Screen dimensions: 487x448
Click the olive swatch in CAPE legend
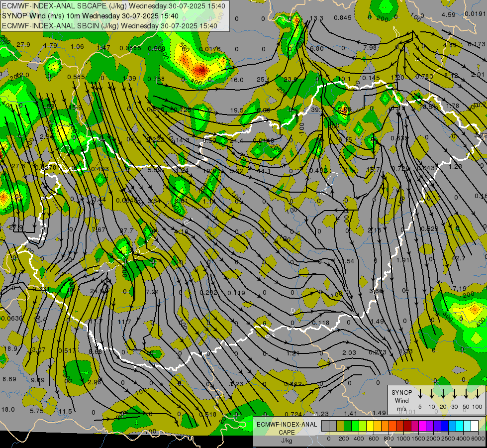[x=340, y=426]
